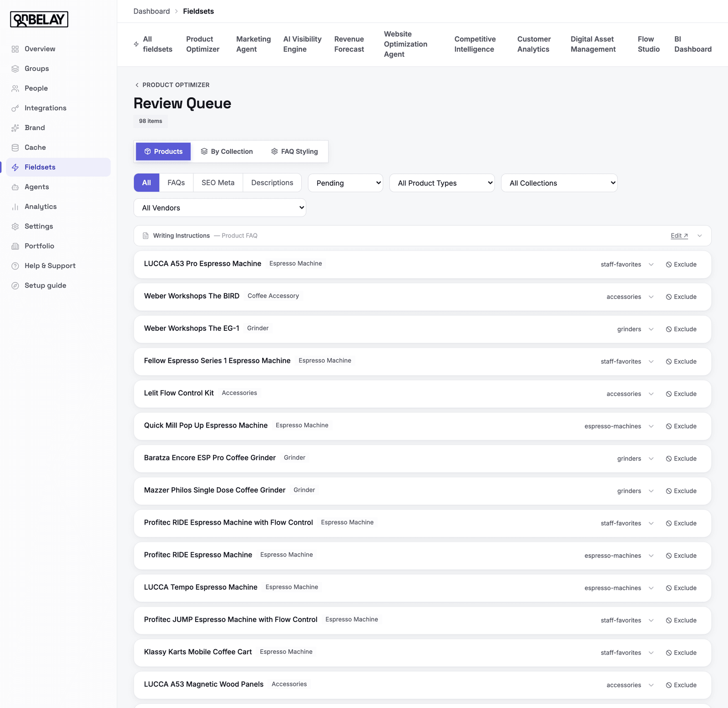The height and width of the screenshot is (708, 728).
Task: Click the People sidebar icon
Action: [x=15, y=88]
